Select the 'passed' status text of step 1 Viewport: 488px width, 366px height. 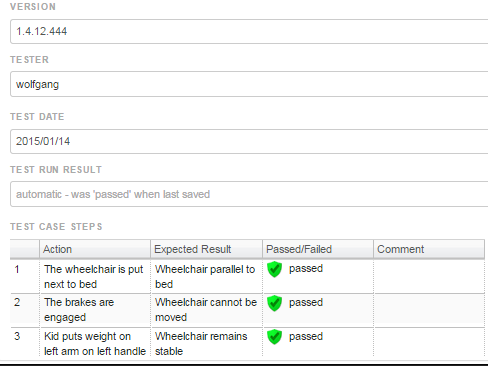306,269
